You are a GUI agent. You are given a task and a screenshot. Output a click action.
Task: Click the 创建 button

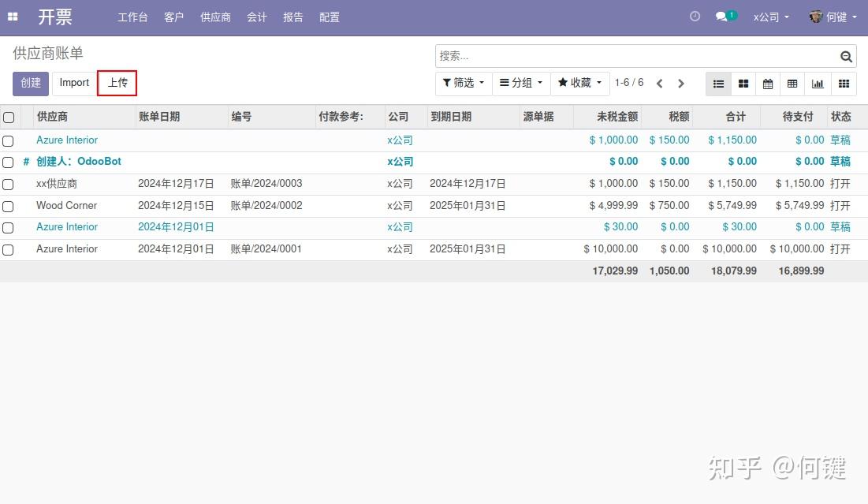[x=30, y=83]
